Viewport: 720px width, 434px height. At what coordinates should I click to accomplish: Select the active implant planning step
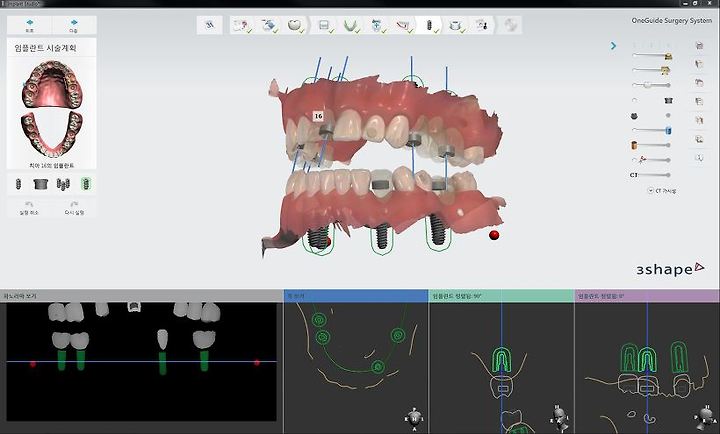429,25
